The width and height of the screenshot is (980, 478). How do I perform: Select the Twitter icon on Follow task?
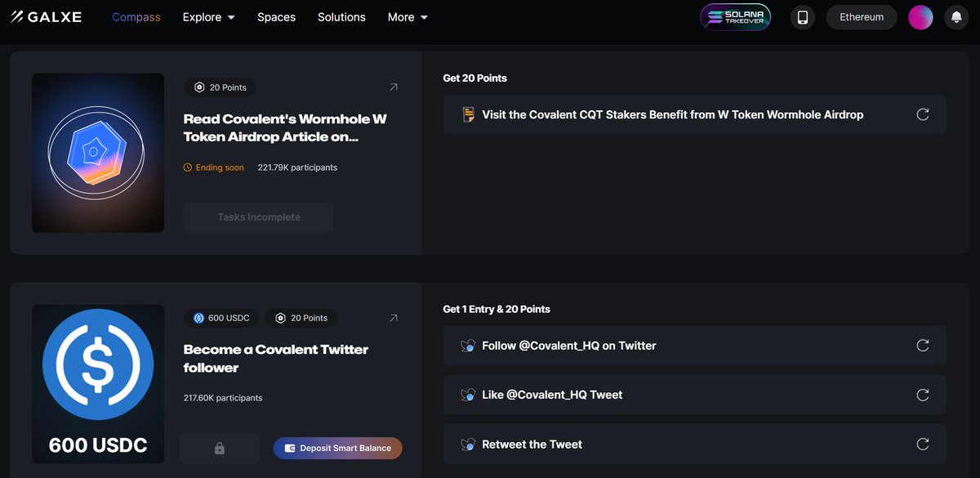coord(468,346)
